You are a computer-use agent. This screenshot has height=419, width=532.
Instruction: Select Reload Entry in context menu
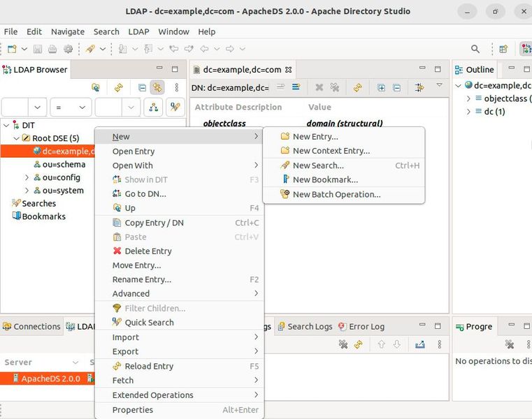[x=179, y=366]
